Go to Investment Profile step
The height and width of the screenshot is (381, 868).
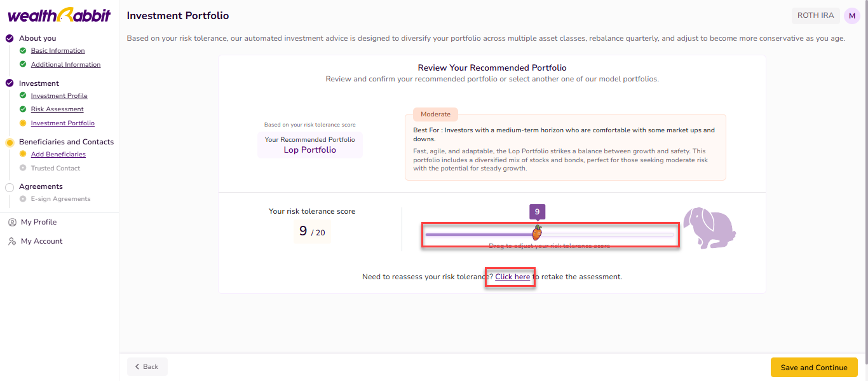59,96
